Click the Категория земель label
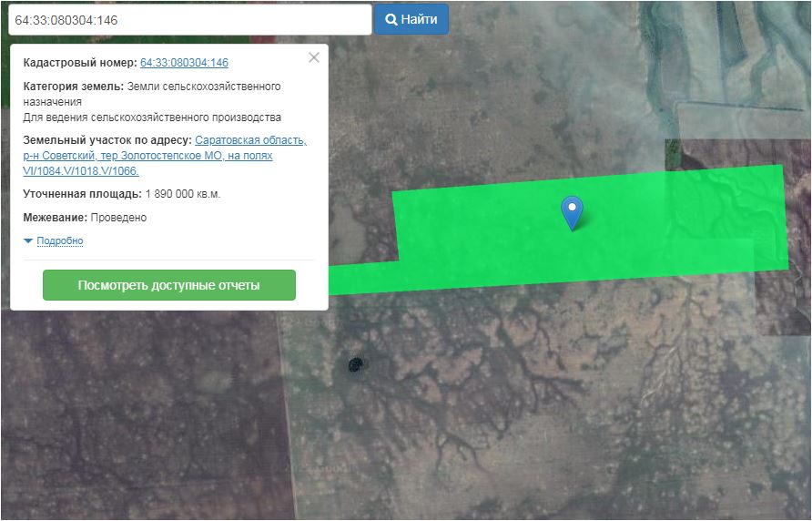Screen dimensions: 812x521 click(74, 86)
